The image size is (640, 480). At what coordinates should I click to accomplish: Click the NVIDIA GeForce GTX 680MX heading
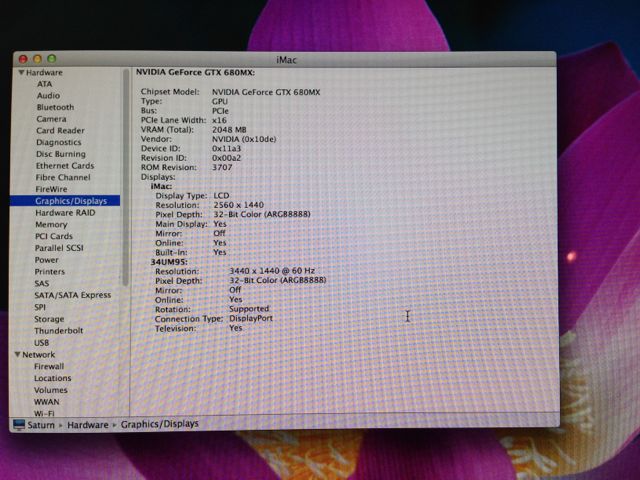(x=196, y=72)
